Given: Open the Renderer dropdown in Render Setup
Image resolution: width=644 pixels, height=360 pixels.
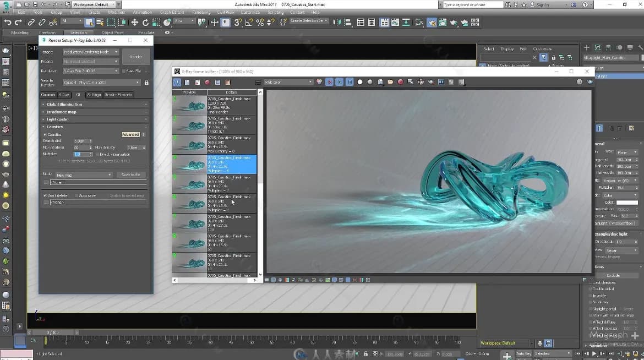Looking at the screenshot, I should tap(91, 71).
